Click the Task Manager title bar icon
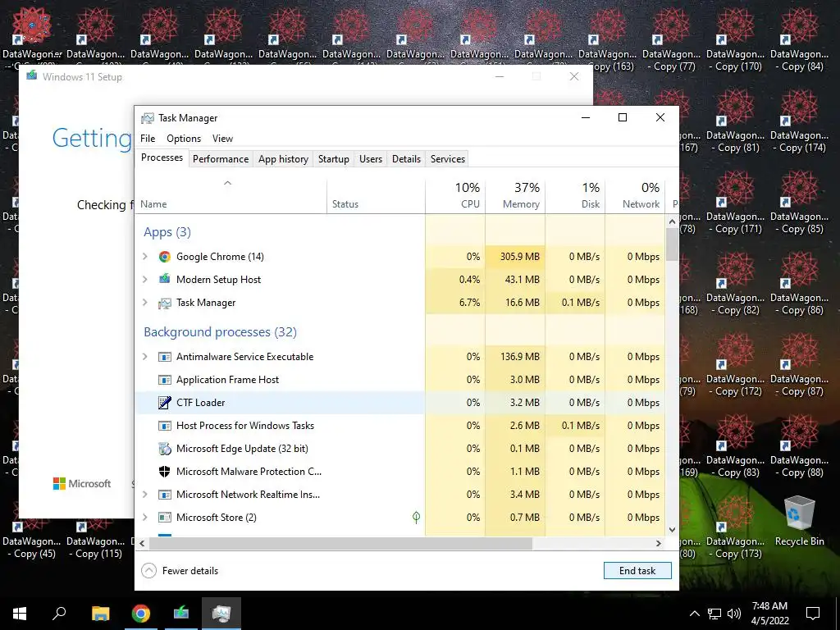The height and width of the screenshot is (630, 840). point(148,118)
